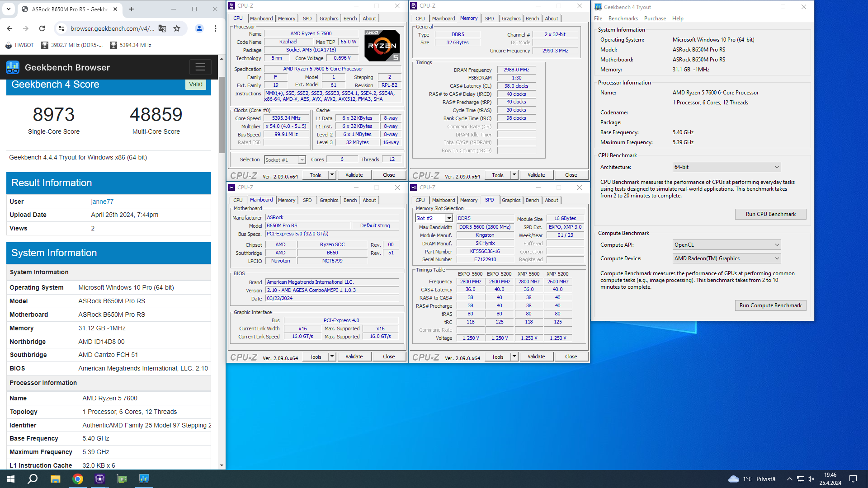The image size is (868, 488).
Task: Show hidden system tray icons
Action: tap(789, 479)
